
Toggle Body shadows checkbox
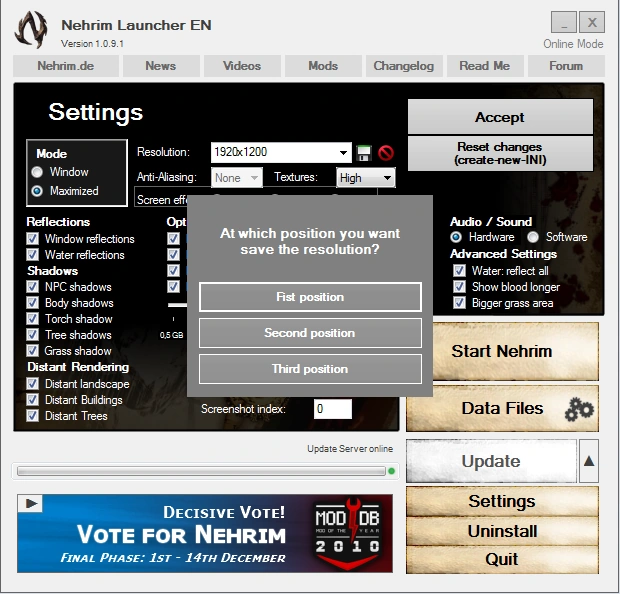coord(32,303)
